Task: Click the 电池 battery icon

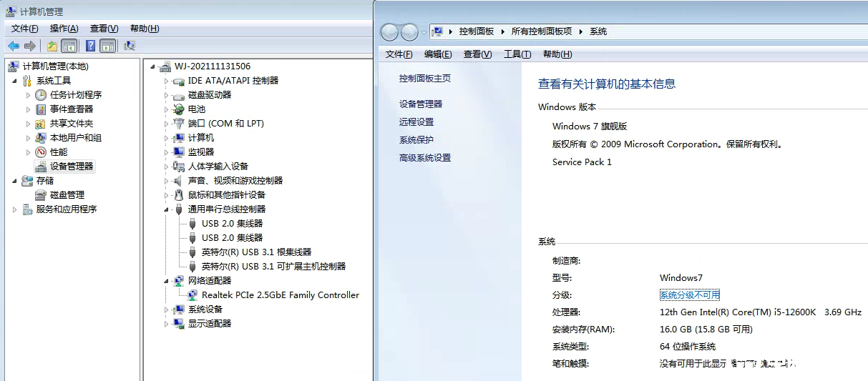Action: point(179,109)
